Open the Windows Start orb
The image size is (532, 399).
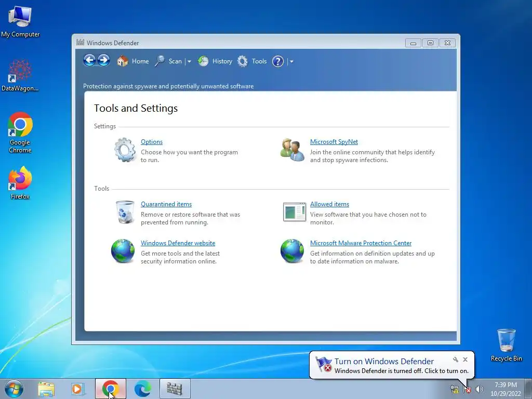pyautogui.click(x=14, y=389)
